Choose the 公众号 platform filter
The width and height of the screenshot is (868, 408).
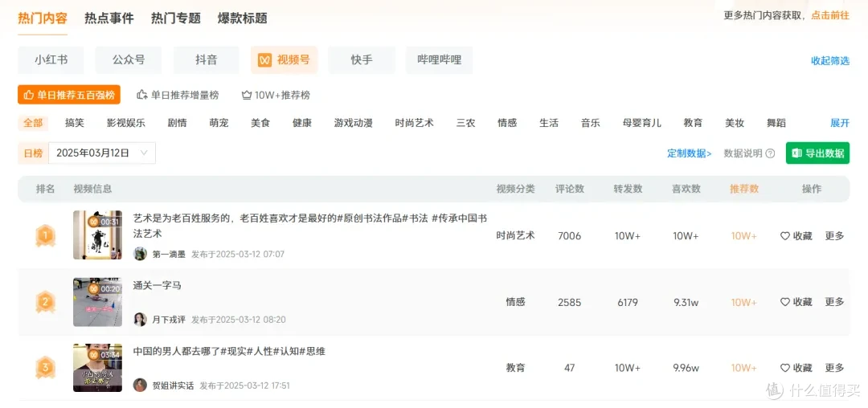(x=129, y=59)
